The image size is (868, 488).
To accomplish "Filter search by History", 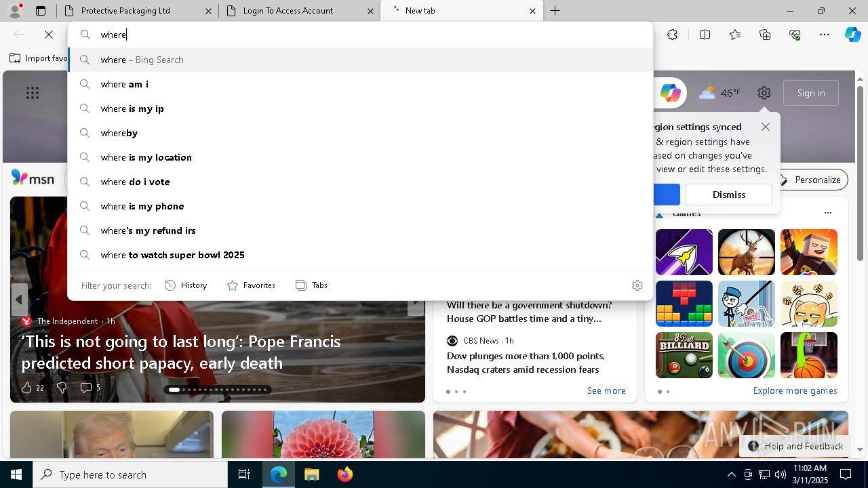I will [x=186, y=285].
